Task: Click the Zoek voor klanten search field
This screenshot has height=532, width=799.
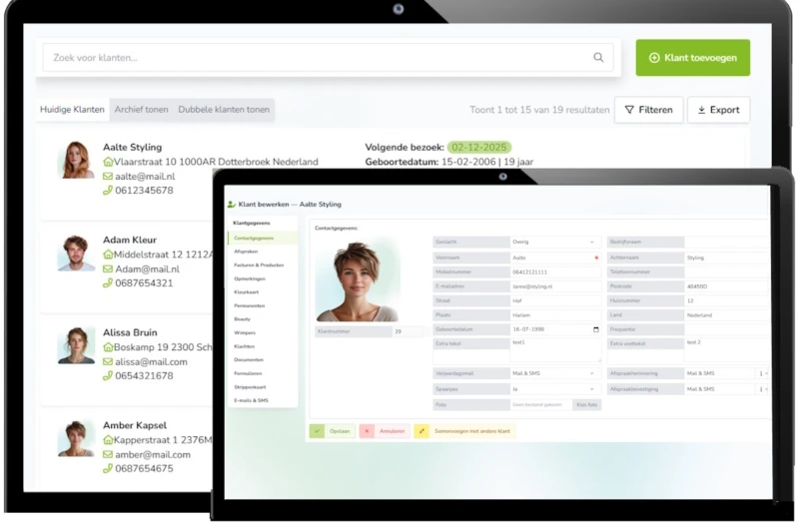Action: point(329,58)
